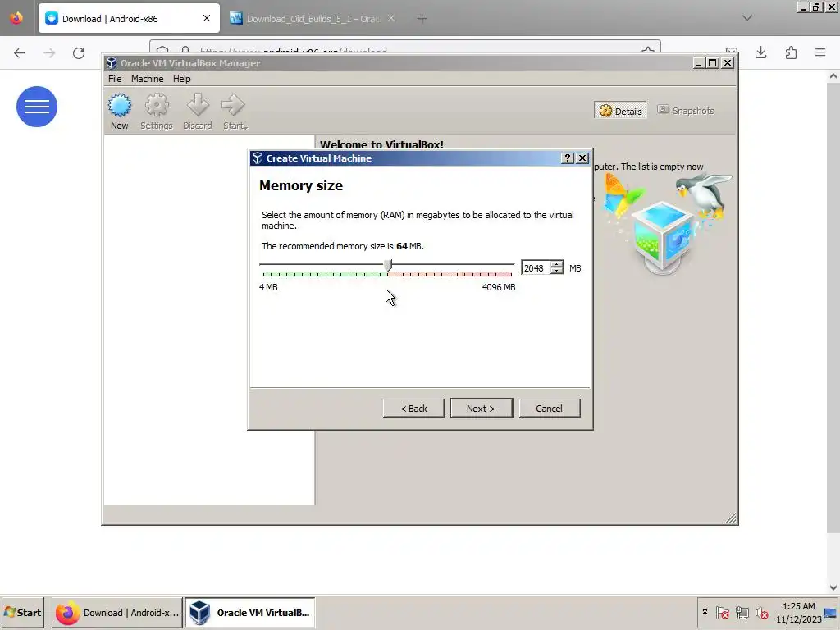This screenshot has width=840, height=630.
Task: Open the Firefox application hamburger menu
Action: tap(820, 52)
